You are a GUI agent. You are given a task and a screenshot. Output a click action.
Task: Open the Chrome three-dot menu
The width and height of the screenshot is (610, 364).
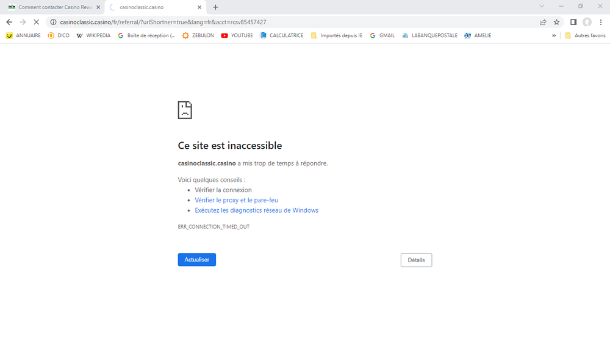point(601,22)
